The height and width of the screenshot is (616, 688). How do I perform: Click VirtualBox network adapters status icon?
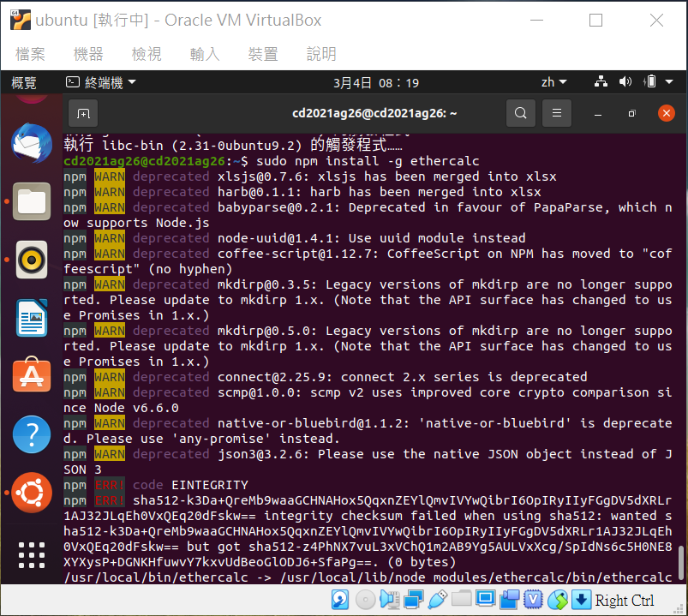413,600
